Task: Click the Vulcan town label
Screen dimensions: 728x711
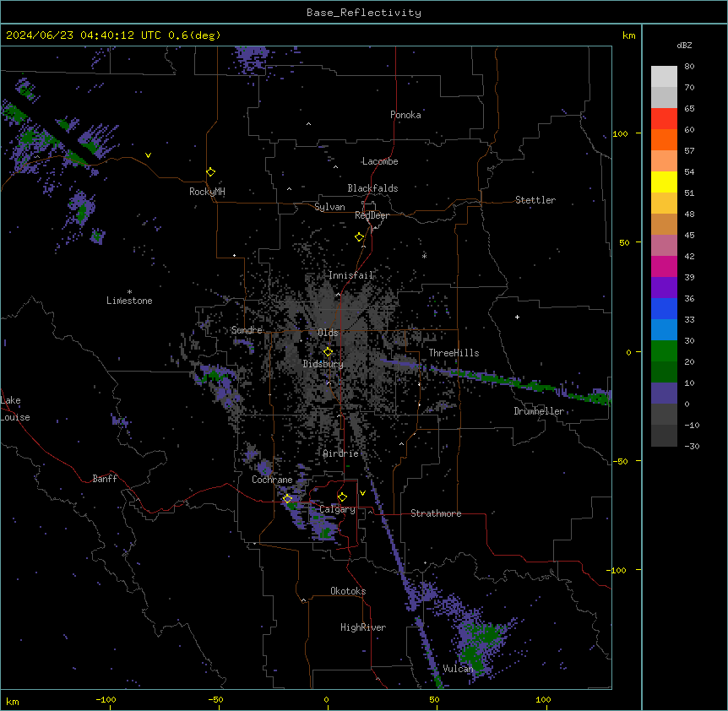Action: 458,669
